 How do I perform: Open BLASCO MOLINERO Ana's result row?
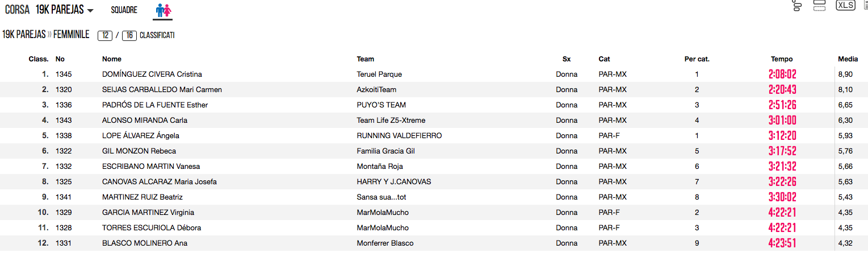[x=145, y=243]
